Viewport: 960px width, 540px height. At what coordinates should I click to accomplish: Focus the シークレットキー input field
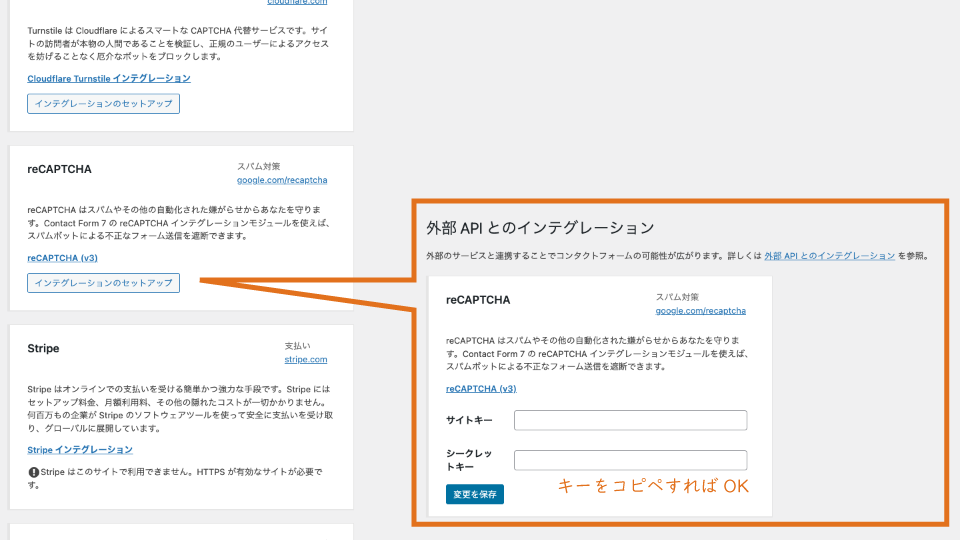[x=631, y=460]
